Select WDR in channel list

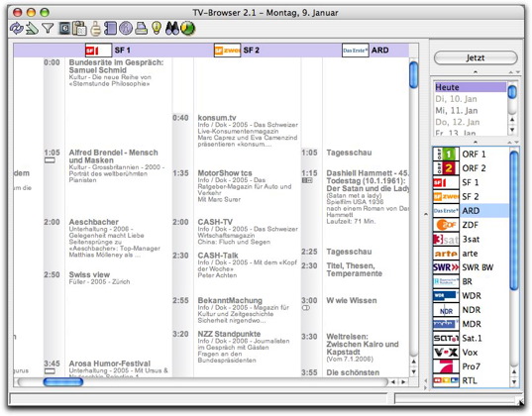point(471,296)
